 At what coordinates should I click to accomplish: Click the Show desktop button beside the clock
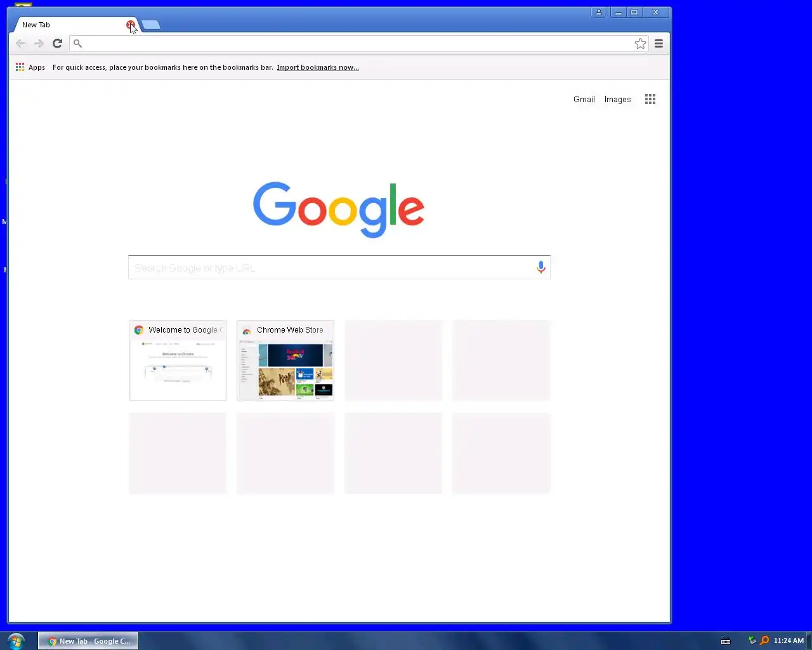[x=809, y=640]
